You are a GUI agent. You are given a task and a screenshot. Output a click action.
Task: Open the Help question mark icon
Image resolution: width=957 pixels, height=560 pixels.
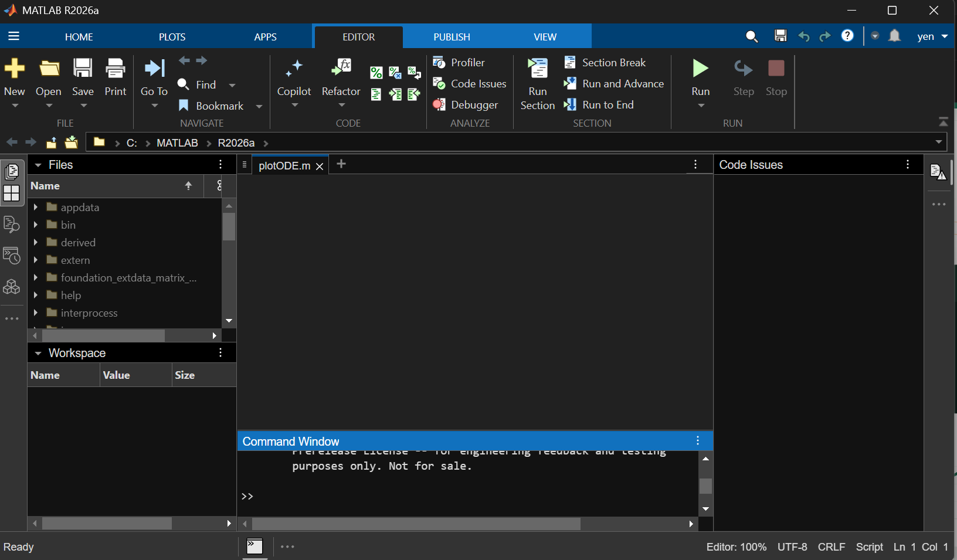(x=847, y=36)
